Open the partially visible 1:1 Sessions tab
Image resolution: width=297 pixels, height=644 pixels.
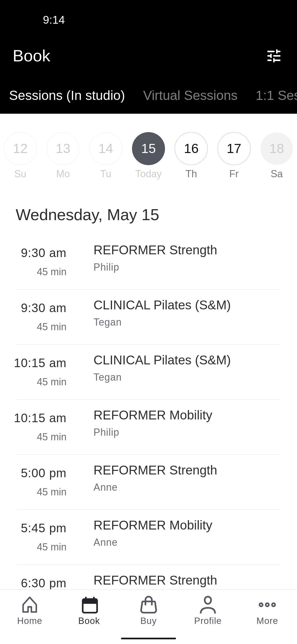(x=276, y=95)
